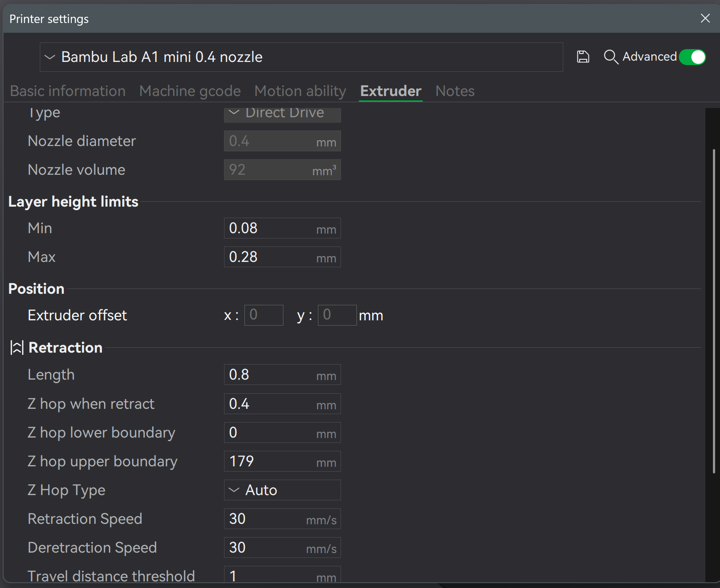The width and height of the screenshot is (720, 588).
Task: Click the Z hop when retract field
Action: click(283, 404)
